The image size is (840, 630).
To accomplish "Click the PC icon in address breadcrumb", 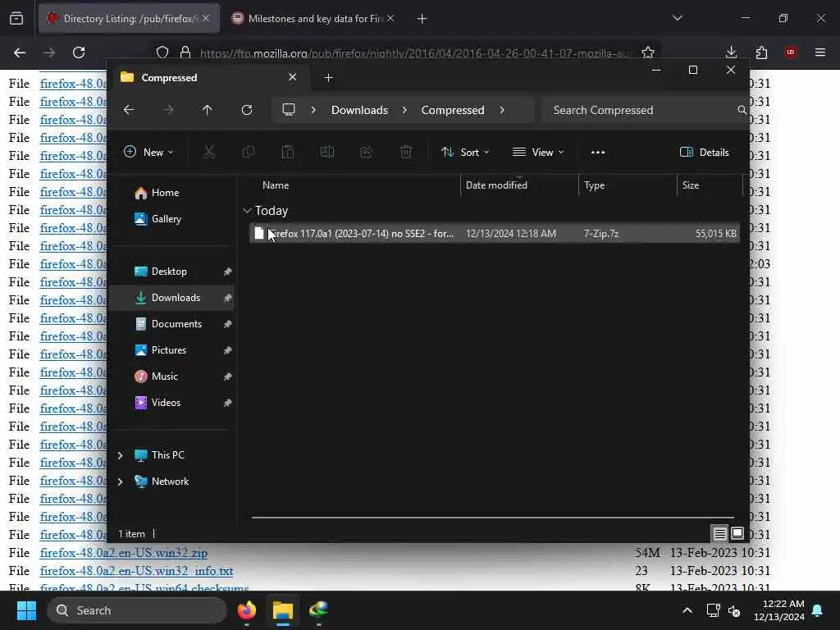I will [289, 110].
